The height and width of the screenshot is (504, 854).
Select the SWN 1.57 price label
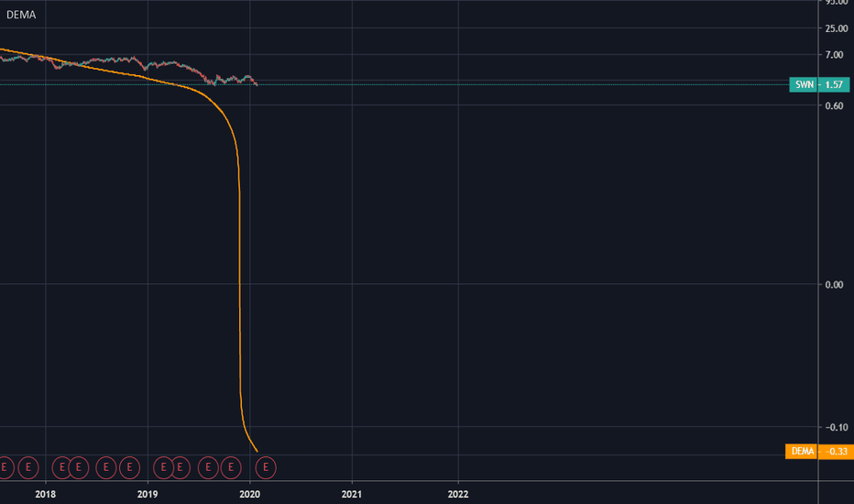click(819, 84)
